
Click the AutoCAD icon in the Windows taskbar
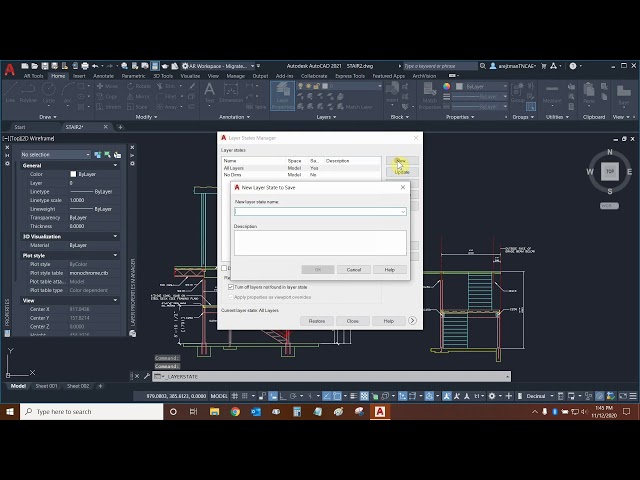coord(380,411)
